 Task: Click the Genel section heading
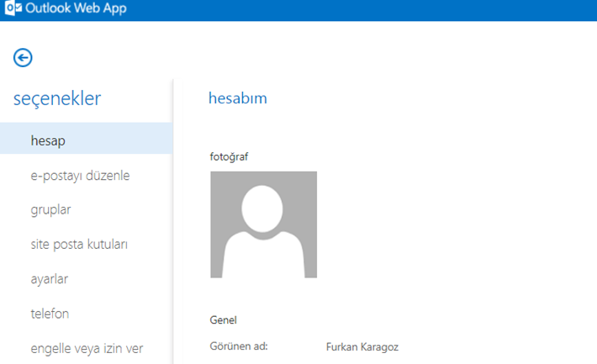(x=224, y=319)
